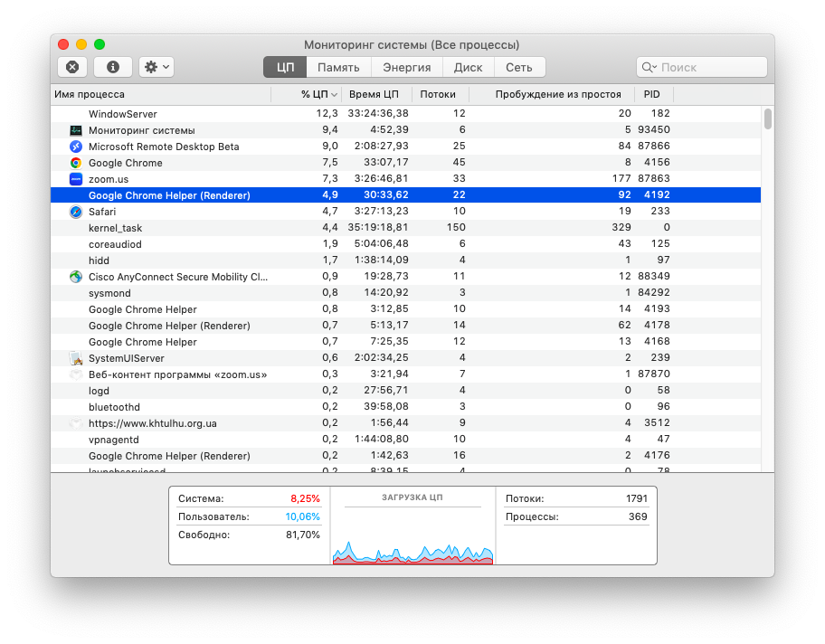Screen dimensions: 825x644
Task: Select Google Chrome Helper (Renderer) PID 4178
Action: 405,326
